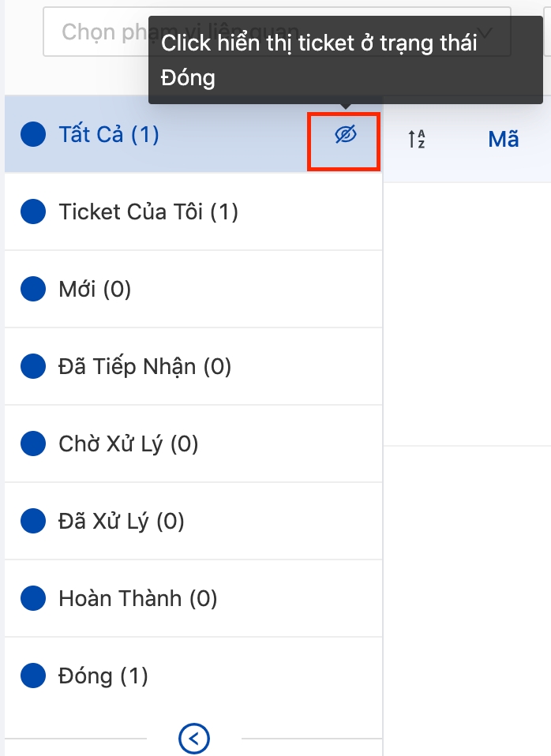Click the Mã column header

coord(503,140)
